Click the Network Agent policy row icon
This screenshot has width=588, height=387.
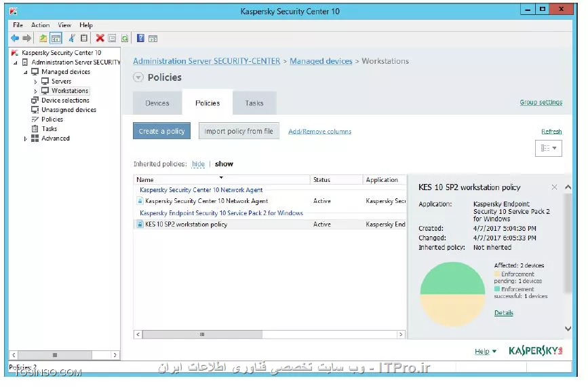(140, 201)
